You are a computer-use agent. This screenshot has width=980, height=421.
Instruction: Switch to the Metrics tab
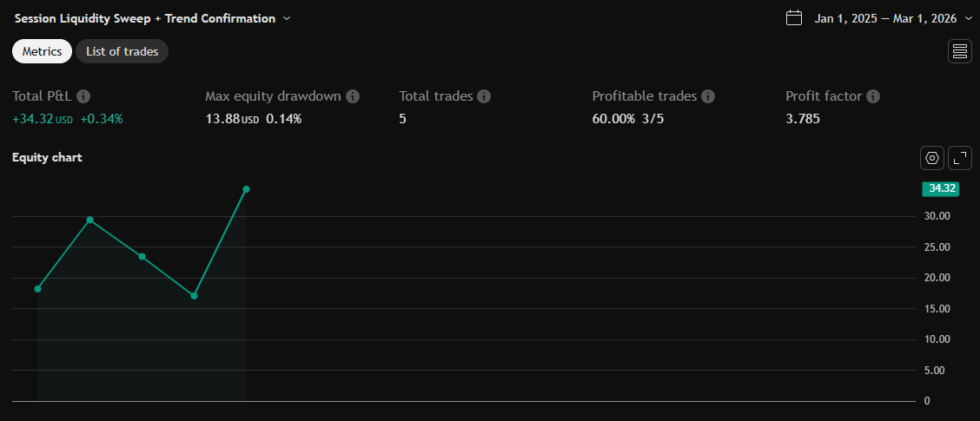pyautogui.click(x=42, y=51)
